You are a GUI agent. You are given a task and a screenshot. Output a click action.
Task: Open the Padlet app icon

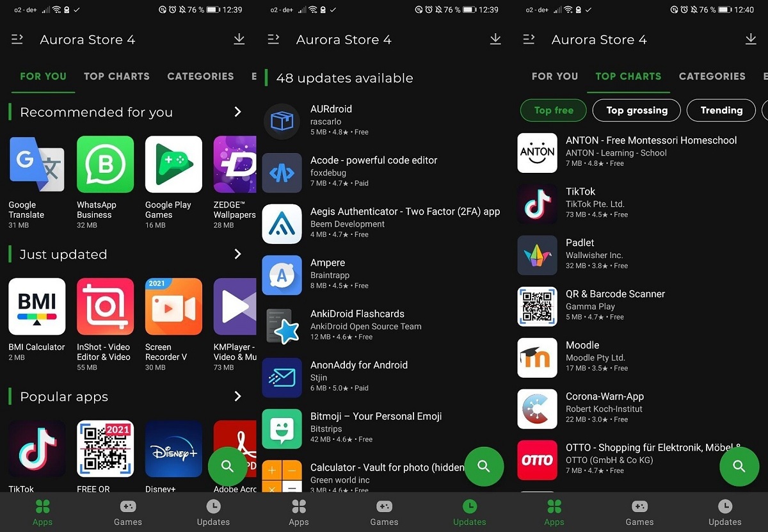pos(537,255)
